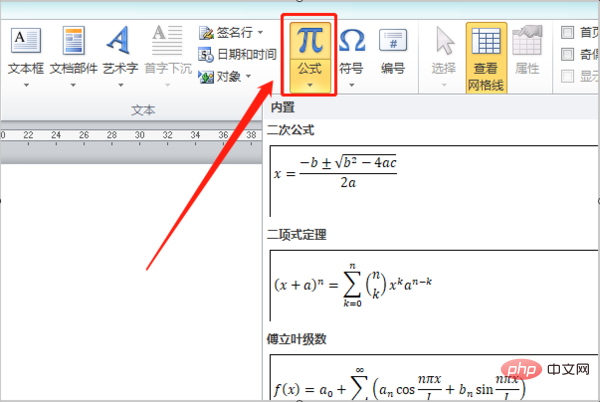Toggle the 首页 checkbox

pos(568,32)
